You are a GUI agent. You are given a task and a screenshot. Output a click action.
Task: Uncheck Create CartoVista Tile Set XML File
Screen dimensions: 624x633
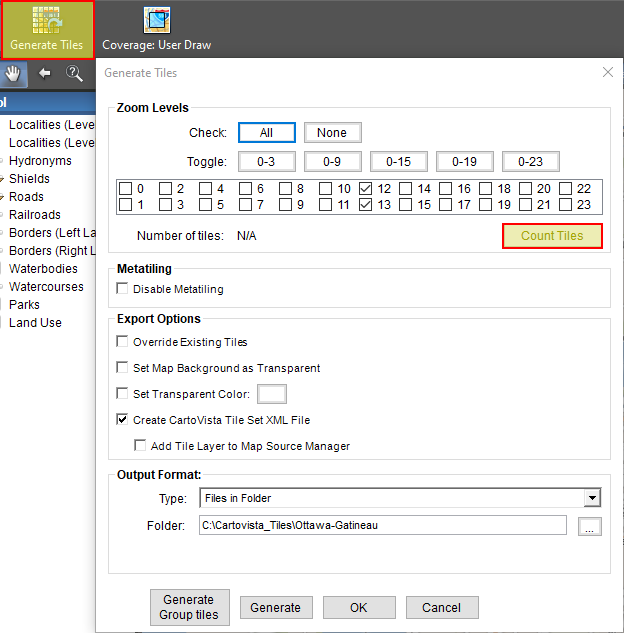(122, 419)
